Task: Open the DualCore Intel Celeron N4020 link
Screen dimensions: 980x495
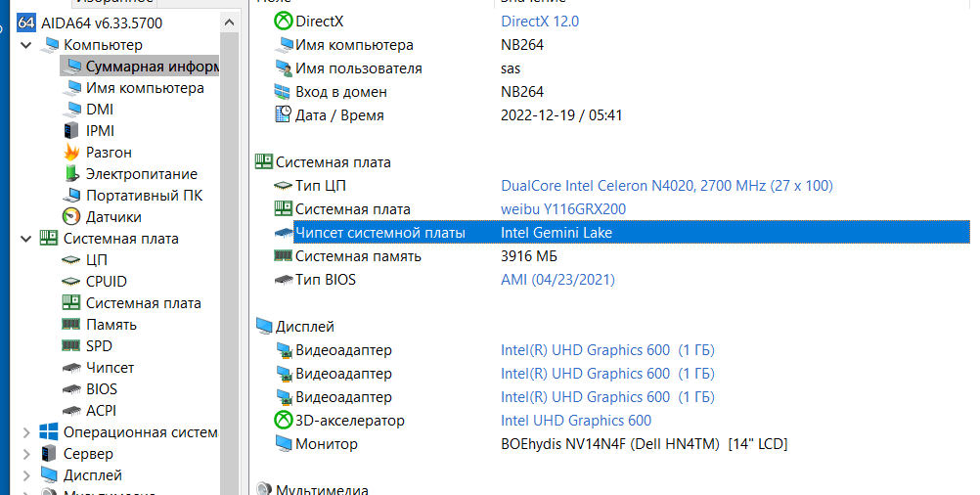Action: (x=667, y=186)
